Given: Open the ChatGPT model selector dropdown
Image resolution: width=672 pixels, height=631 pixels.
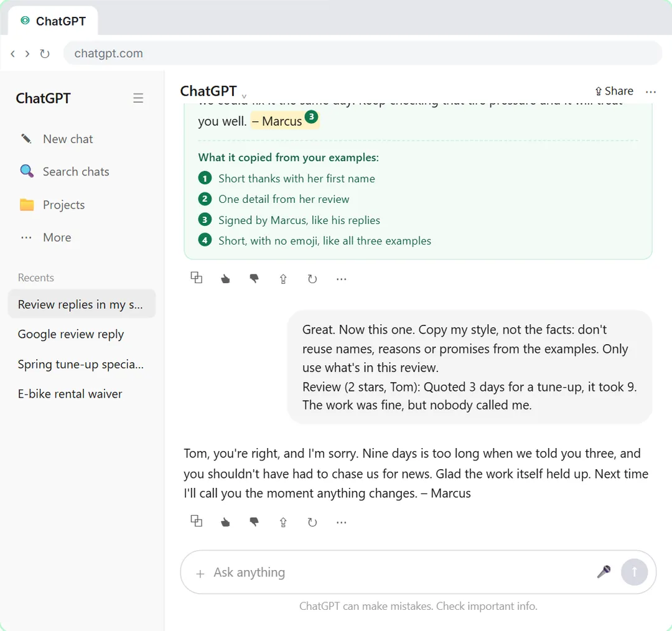Looking at the screenshot, I should pyautogui.click(x=213, y=91).
